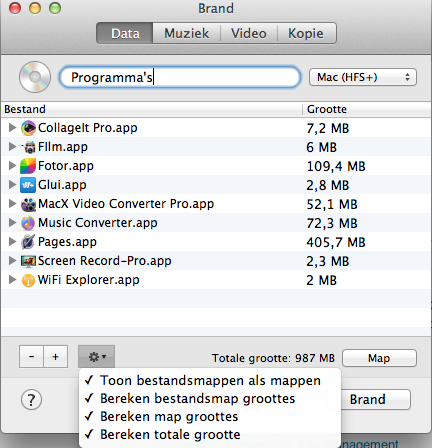Toggle 'Toon bestandsmappen als mappen' option
The height and width of the screenshot is (448, 432).
pyautogui.click(x=210, y=380)
